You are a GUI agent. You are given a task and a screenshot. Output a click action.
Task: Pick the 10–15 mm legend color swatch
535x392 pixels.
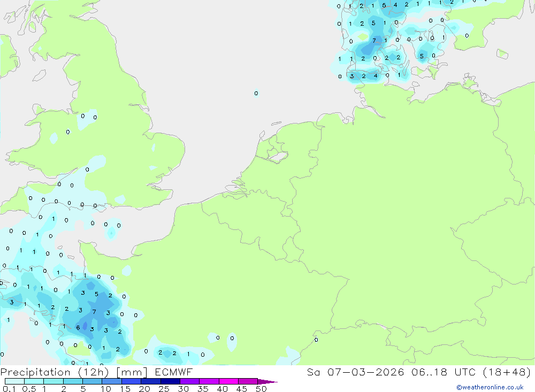click(112, 381)
